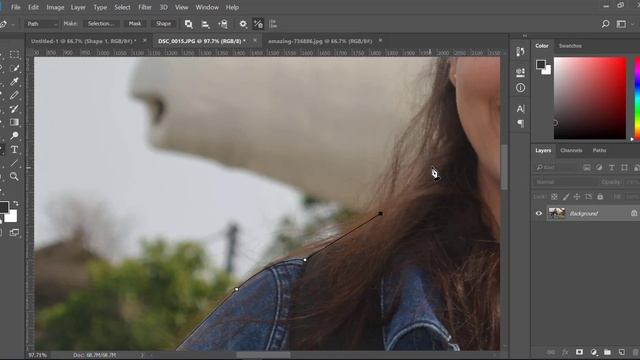Select the Horizontal Type tool
This screenshot has width=640, height=360.
click(14, 149)
